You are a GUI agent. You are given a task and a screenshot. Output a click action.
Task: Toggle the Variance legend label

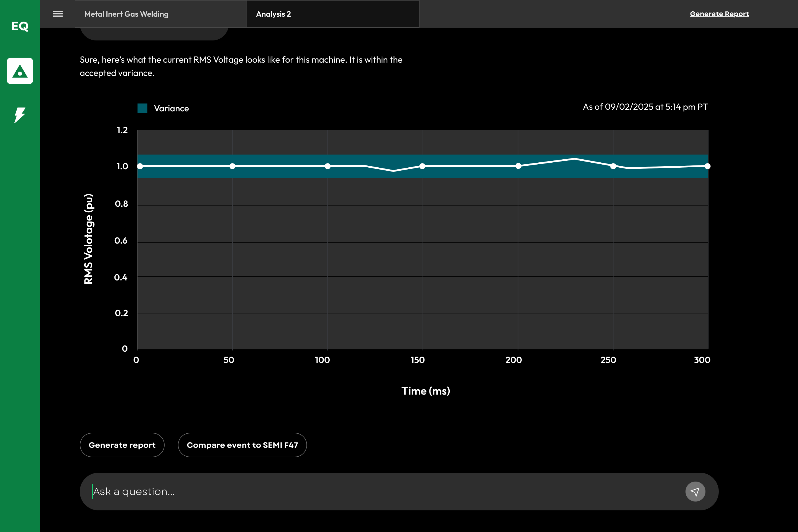point(171,109)
